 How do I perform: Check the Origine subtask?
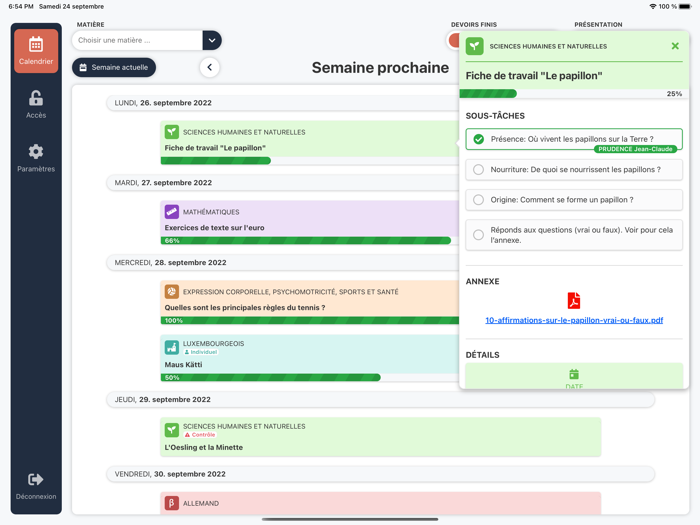pos(479,200)
